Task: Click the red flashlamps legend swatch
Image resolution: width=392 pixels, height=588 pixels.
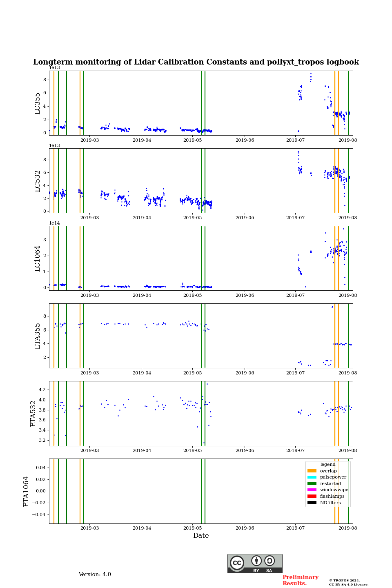Action: [x=312, y=497]
